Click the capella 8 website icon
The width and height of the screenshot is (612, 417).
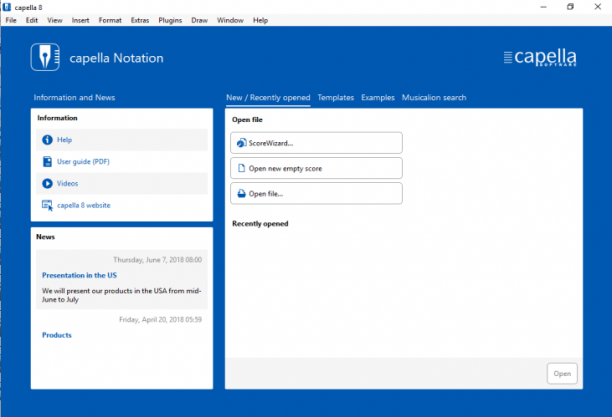click(47, 205)
